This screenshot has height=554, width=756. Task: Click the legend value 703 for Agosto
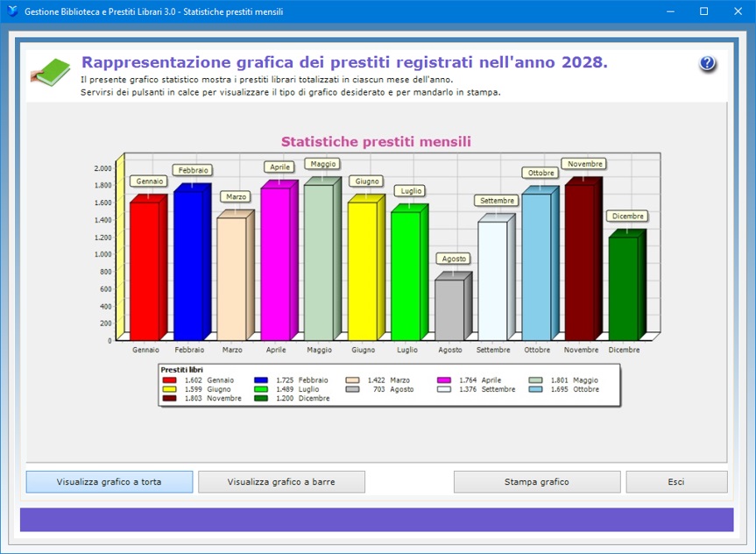tap(379, 389)
